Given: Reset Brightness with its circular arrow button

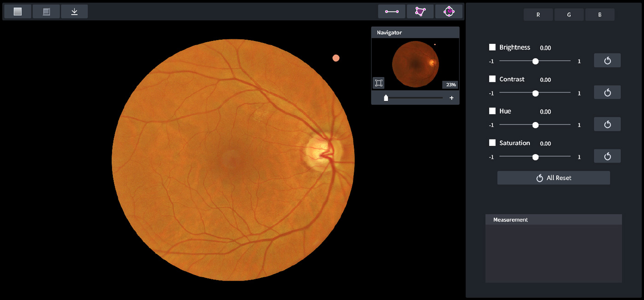Looking at the screenshot, I should pos(607,60).
